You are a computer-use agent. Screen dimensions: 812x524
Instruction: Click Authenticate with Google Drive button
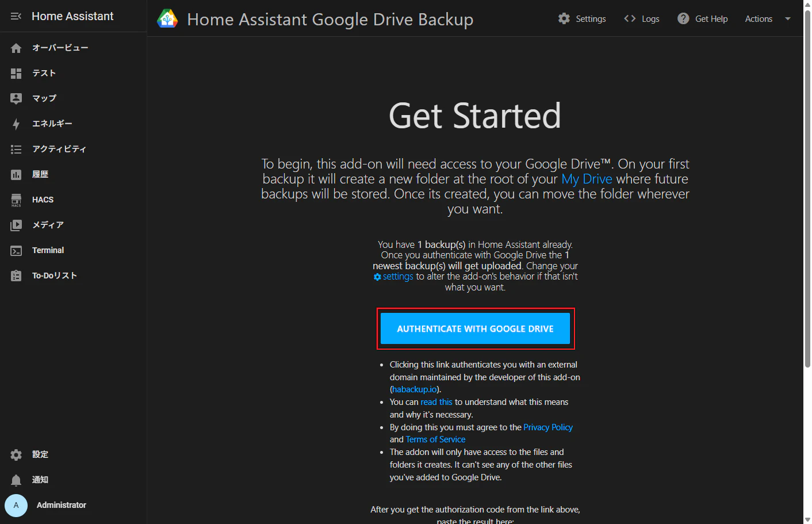(x=476, y=328)
